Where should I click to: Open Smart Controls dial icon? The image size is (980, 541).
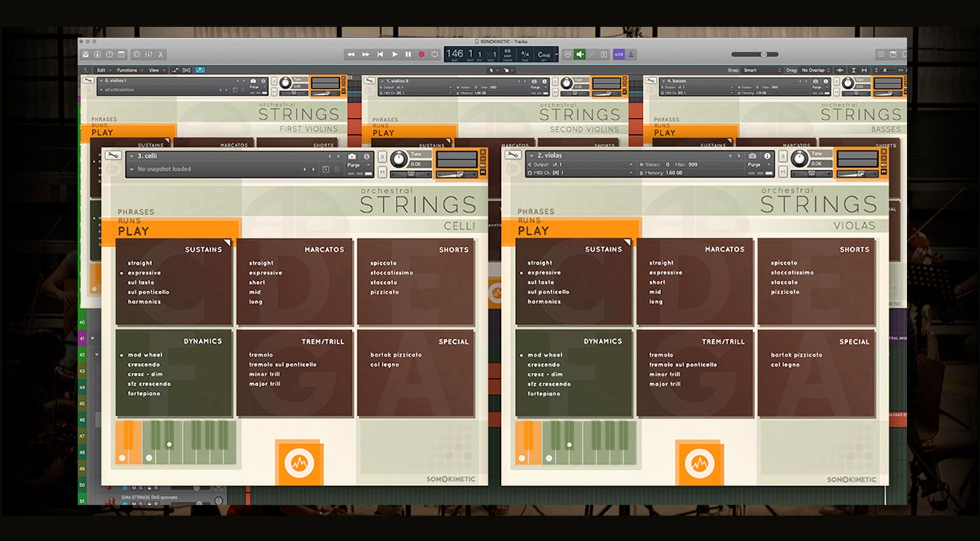136,55
